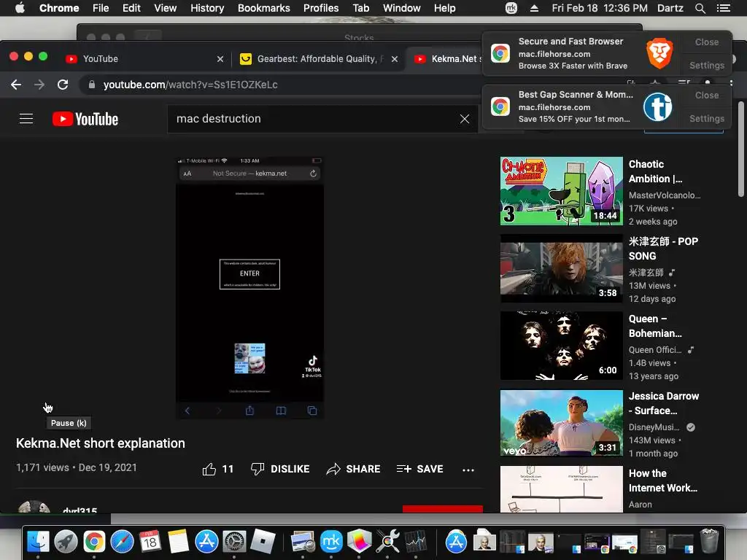Click the padlock site info icon
This screenshot has width=747, height=560.
[91, 85]
